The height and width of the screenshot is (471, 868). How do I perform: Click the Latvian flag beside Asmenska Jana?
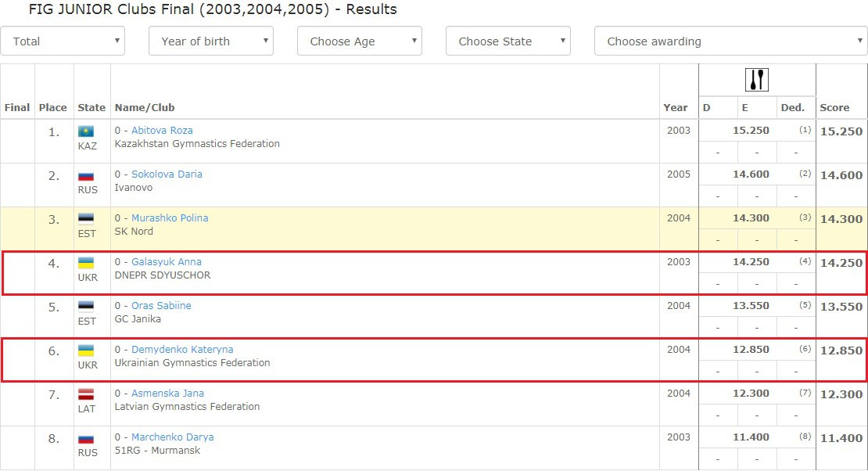tap(86, 394)
